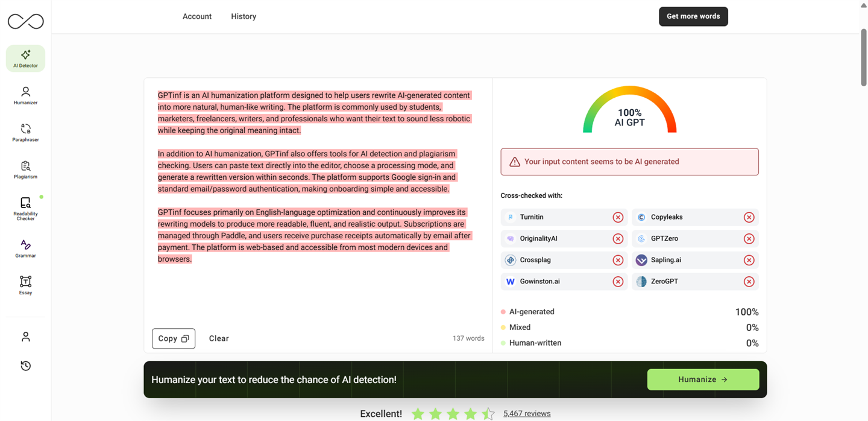The height and width of the screenshot is (421, 868).
Task: Click the Human-written result row label
Action: pyautogui.click(x=535, y=343)
